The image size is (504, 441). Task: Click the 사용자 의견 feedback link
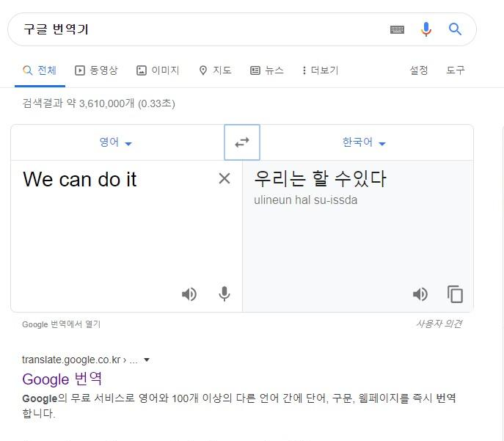(439, 324)
